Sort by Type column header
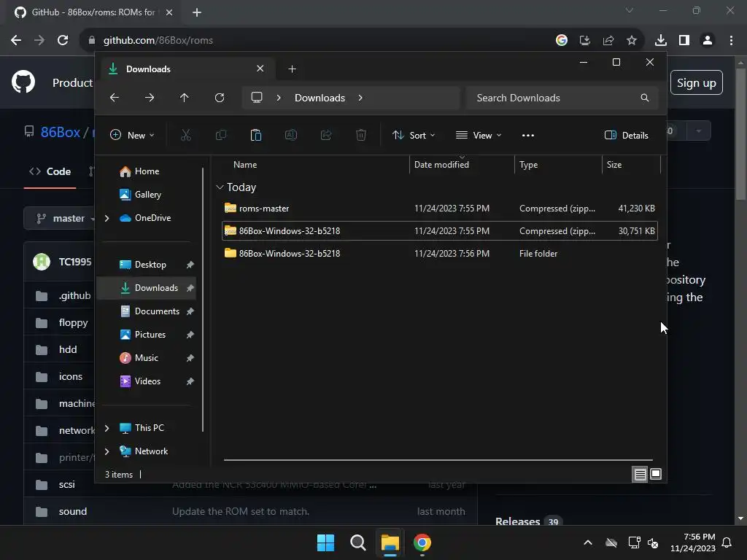The width and height of the screenshot is (747, 560). (558, 165)
